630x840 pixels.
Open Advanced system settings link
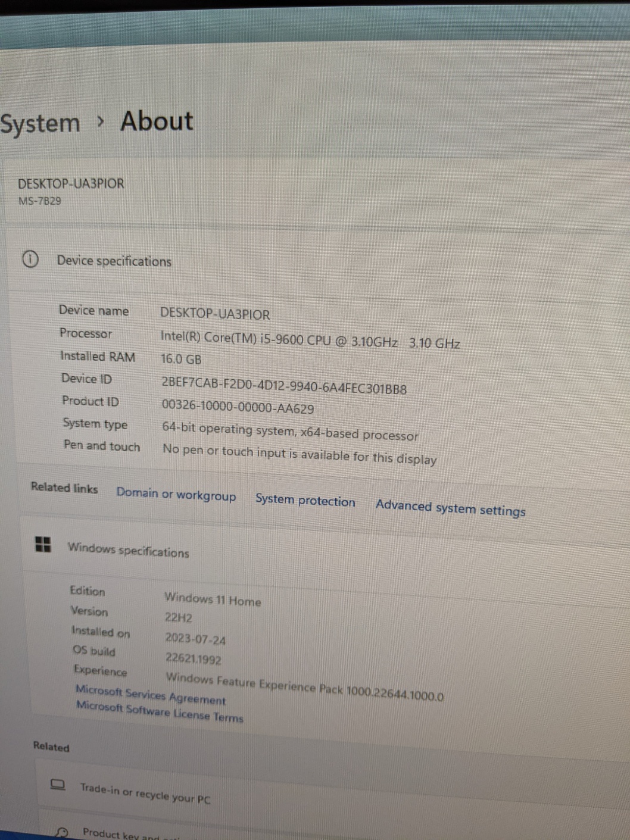[451, 508]
